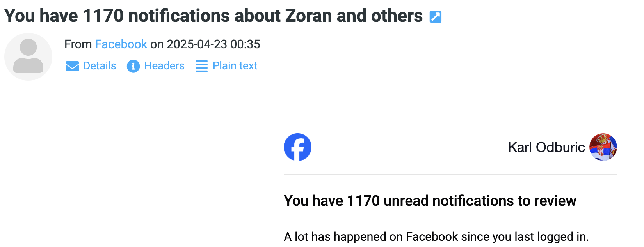Select the email subject title about Zoran
This screenshot has height=247, width=644.
pos(213,16)
